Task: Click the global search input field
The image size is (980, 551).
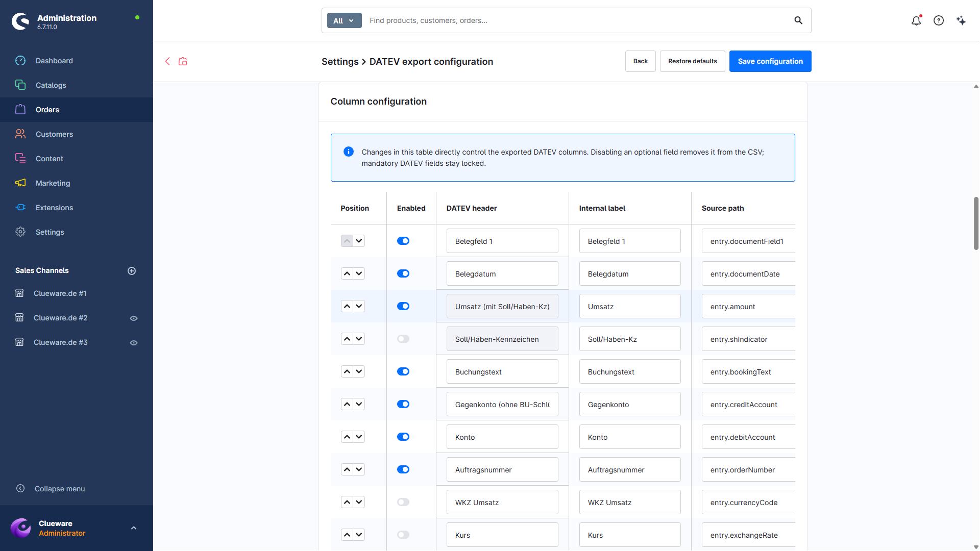Action: pos(577,20)
